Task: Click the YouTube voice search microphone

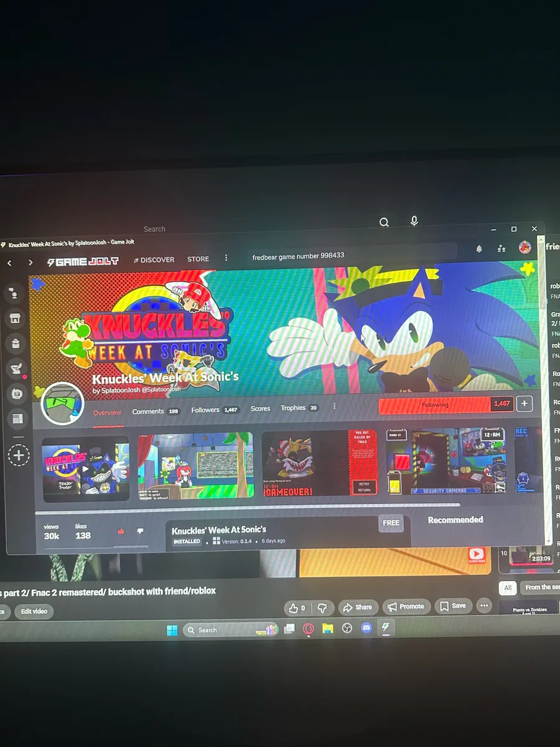Action: pyautogui.click(x=414, y=221)
